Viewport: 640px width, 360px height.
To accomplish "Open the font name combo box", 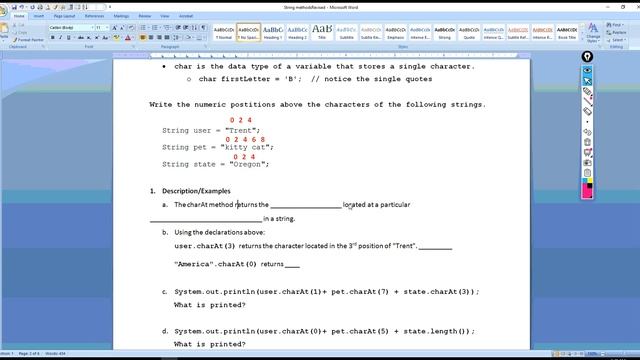I will (x=72, y=27).
